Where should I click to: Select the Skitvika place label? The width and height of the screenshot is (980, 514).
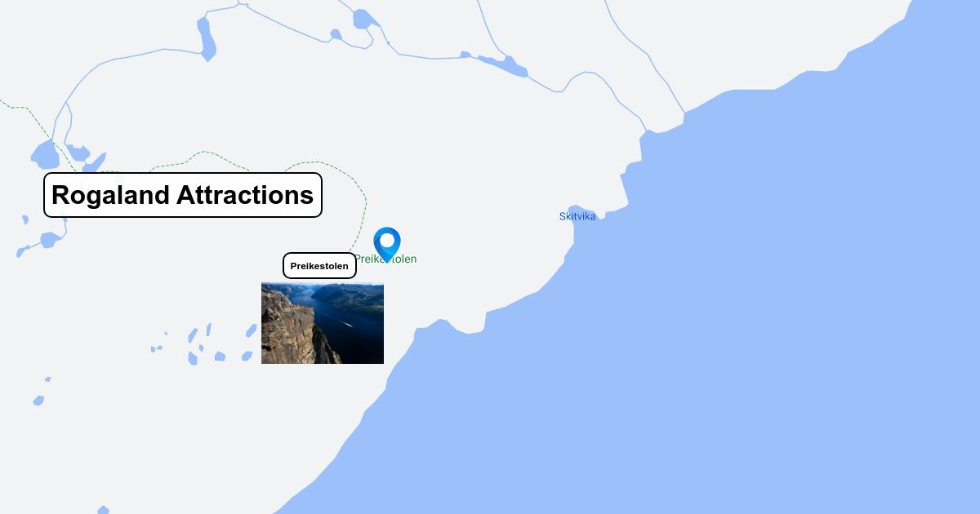(577, 216)
